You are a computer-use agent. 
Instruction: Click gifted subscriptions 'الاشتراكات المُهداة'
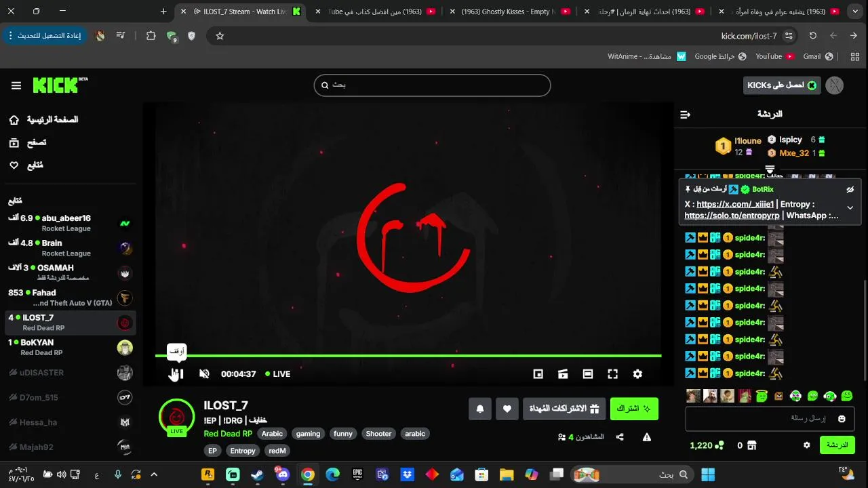tap(564, 409)
